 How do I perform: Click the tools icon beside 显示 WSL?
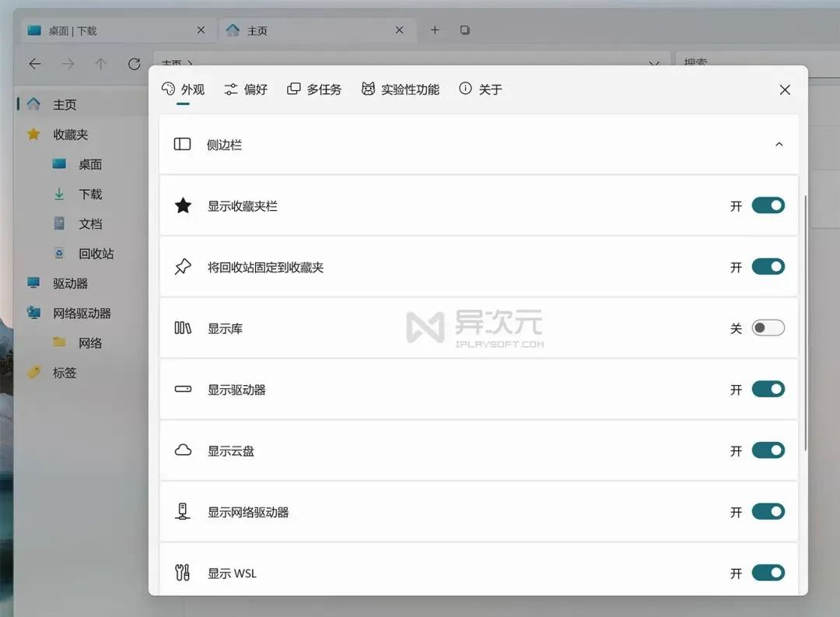183,573
